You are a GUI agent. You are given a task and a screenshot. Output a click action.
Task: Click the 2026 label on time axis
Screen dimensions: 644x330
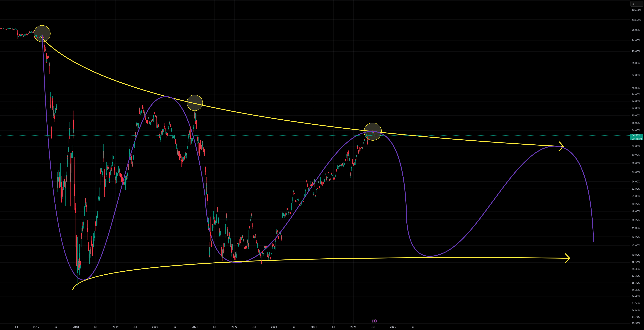[x=393, y=327]
